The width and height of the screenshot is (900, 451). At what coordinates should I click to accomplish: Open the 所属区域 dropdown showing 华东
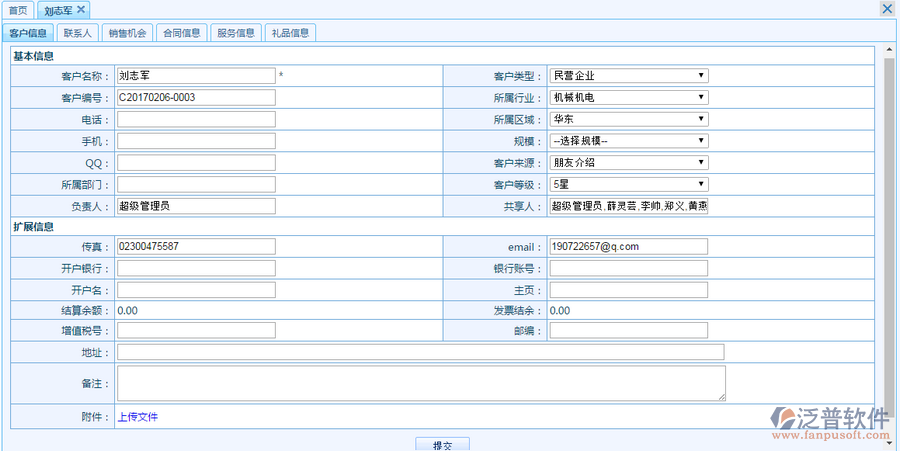pos(629,119)
